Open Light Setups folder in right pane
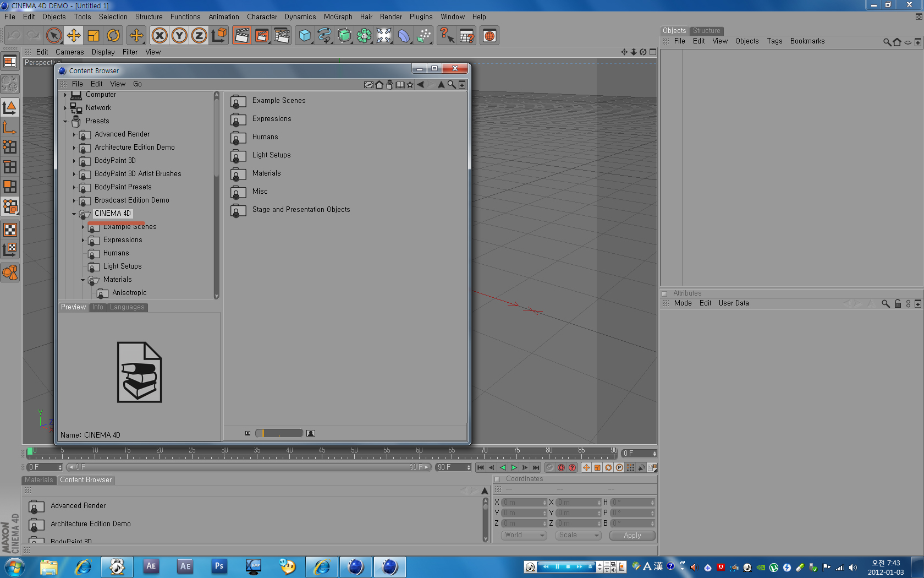Image resolution: width=924 pixels, height=578 pixels. point(271,155)
